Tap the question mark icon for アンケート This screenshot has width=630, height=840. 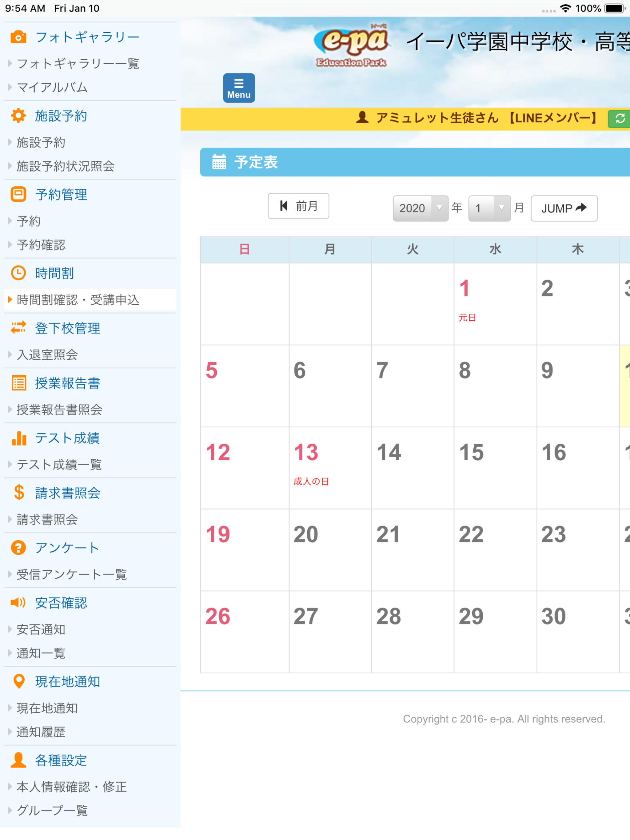pos(18,548)
